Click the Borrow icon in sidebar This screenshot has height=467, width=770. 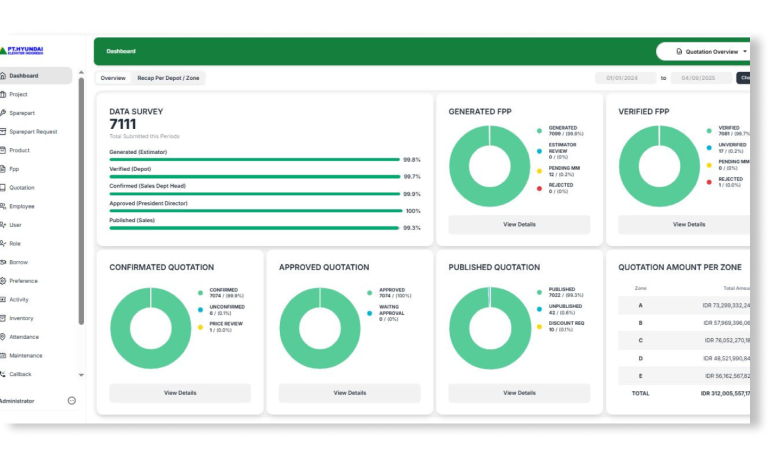pyautogui.click(x=4, y=262)
